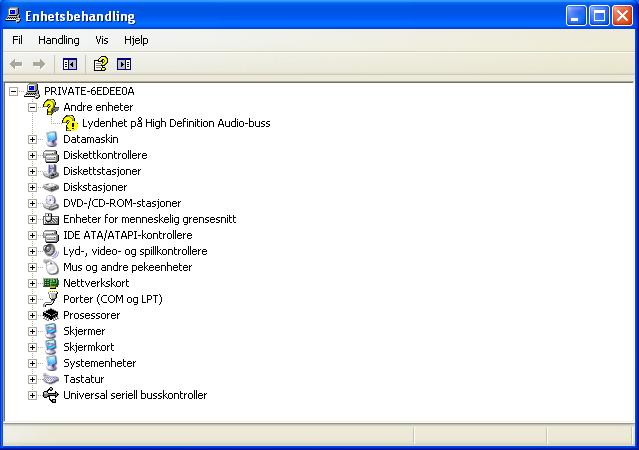
Task: Expand the Porter (COM og LPT) node
Action: click(x=32, y=300)
